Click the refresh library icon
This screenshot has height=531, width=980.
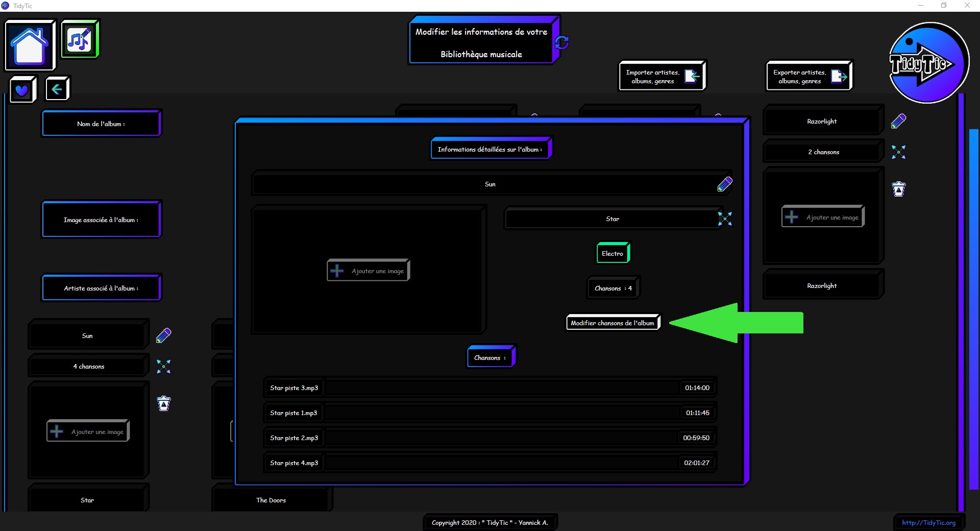tap(562, 42)
